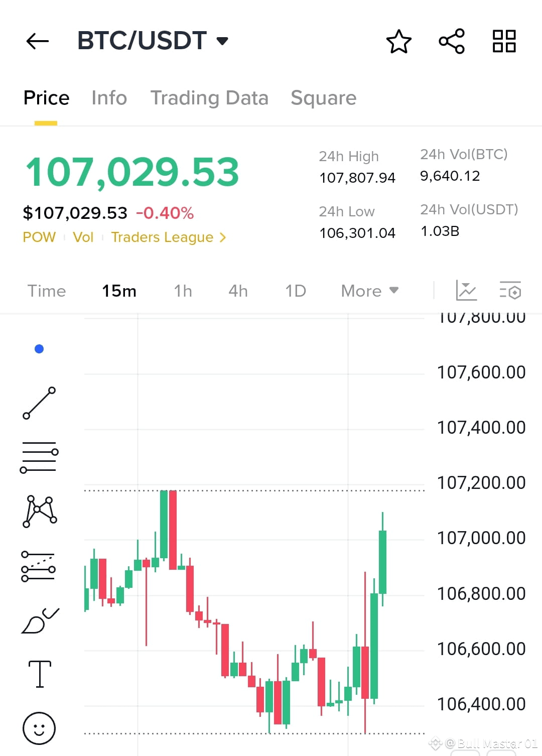Open the emoji sticker tool

tap(39, 728)
